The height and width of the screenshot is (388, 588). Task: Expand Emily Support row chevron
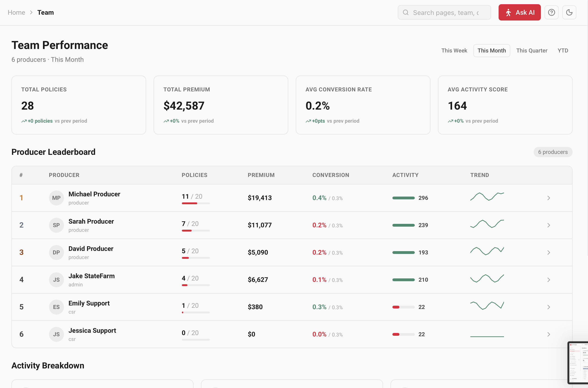point(549,307)
